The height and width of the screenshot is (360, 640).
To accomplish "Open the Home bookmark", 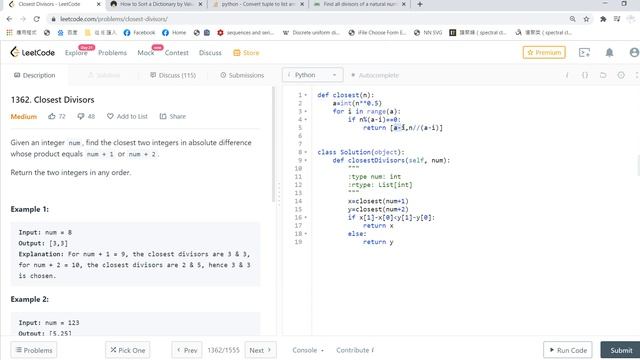I will (174, 33).
